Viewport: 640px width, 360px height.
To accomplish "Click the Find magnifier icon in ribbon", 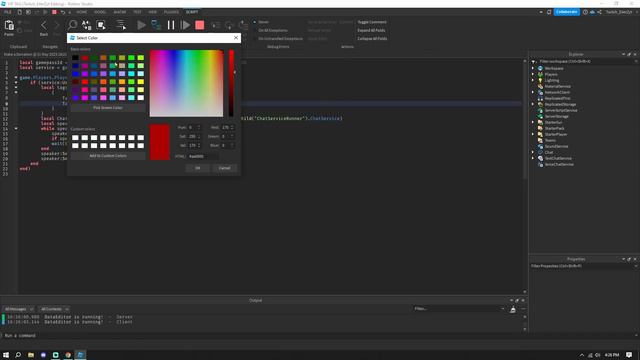I will point(72,25).
